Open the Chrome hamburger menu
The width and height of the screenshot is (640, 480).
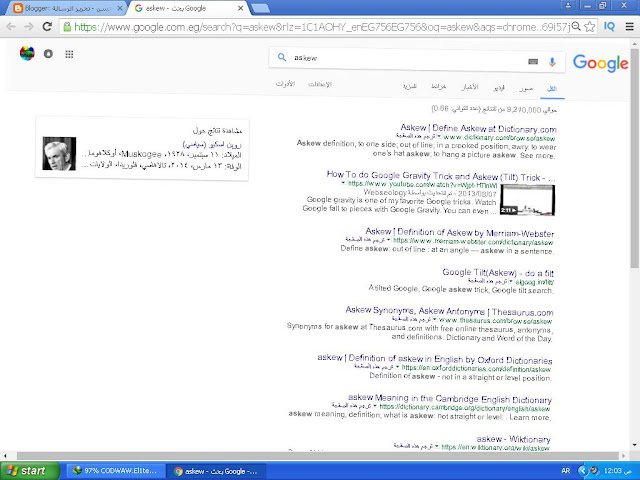(x=629, y=27)
